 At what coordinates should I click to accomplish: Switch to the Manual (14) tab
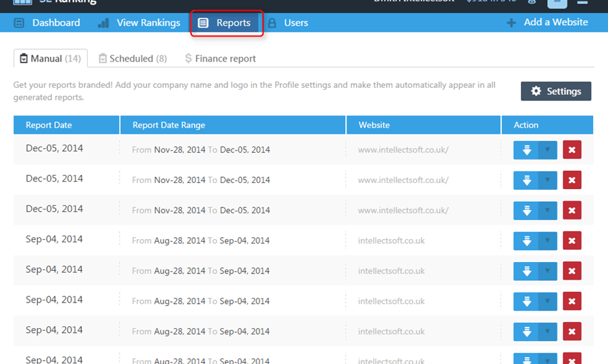click(51, 58)
